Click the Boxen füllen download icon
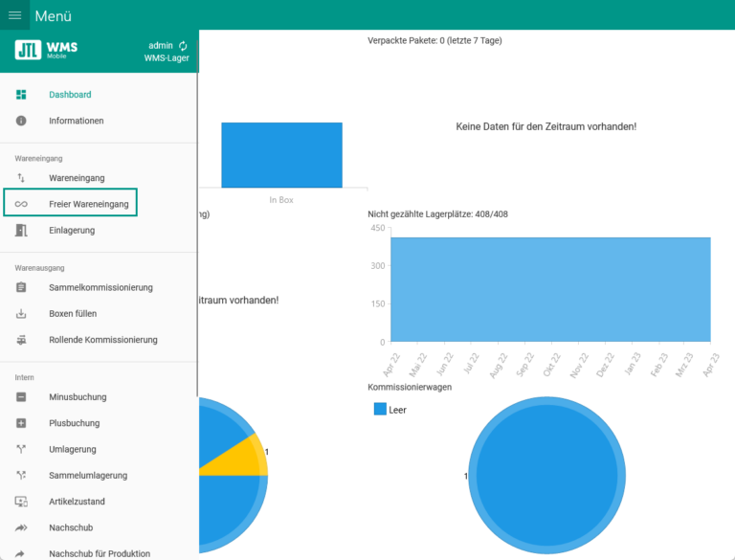The image size is (735, 560). click(21, 314)
